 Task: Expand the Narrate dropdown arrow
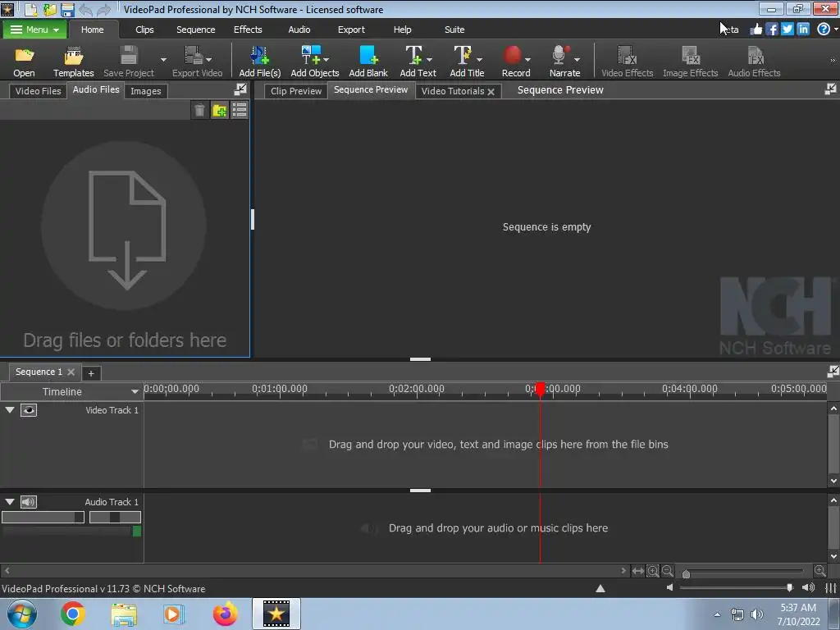577,59
